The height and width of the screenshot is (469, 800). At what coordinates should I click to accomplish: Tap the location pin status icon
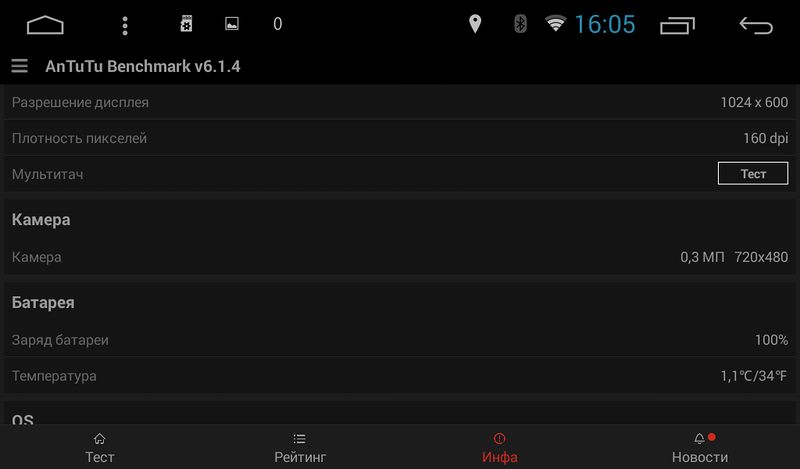[x=475, y=24]
